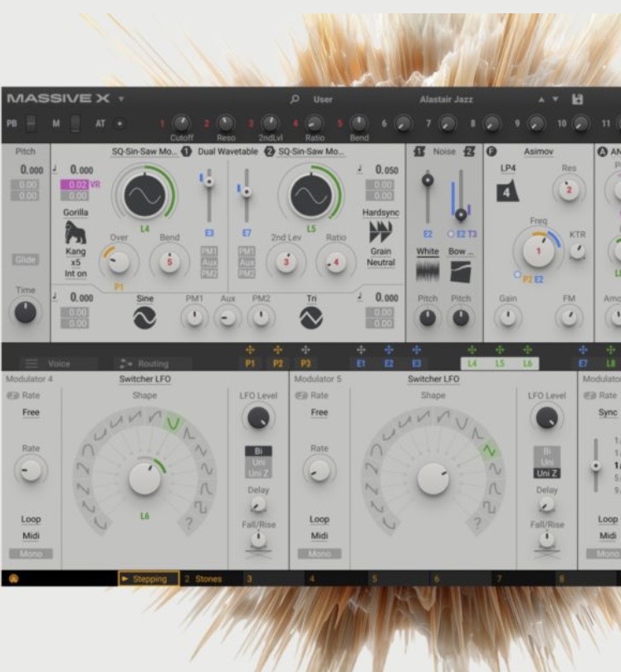
Task: Save the preset with the floppy disk icon
Action: pos(577,99)
